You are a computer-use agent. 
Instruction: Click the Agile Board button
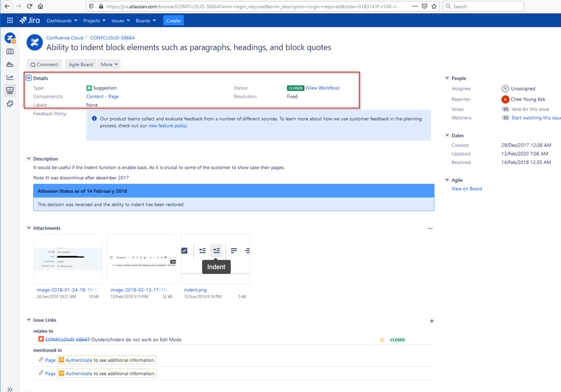click(81, 65)
